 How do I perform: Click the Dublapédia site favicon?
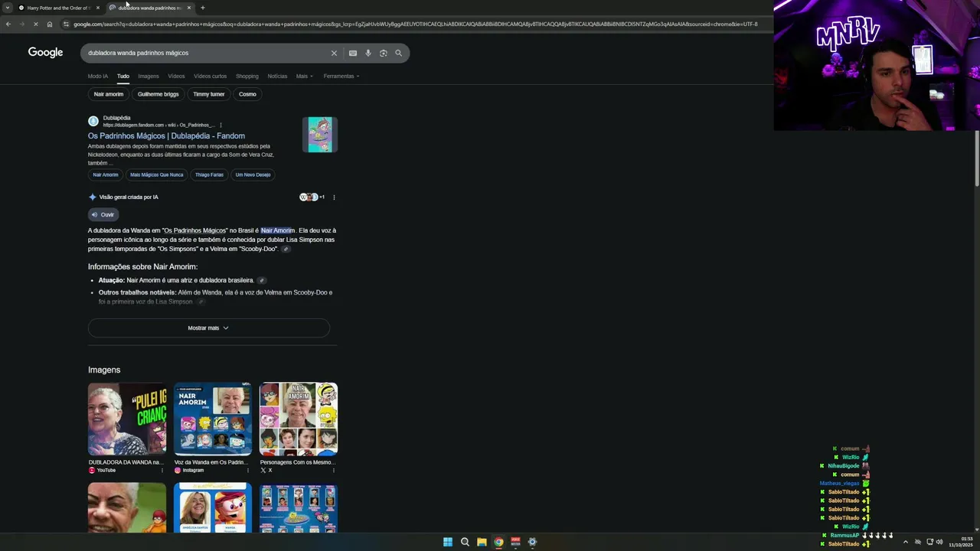pos(93,121)
